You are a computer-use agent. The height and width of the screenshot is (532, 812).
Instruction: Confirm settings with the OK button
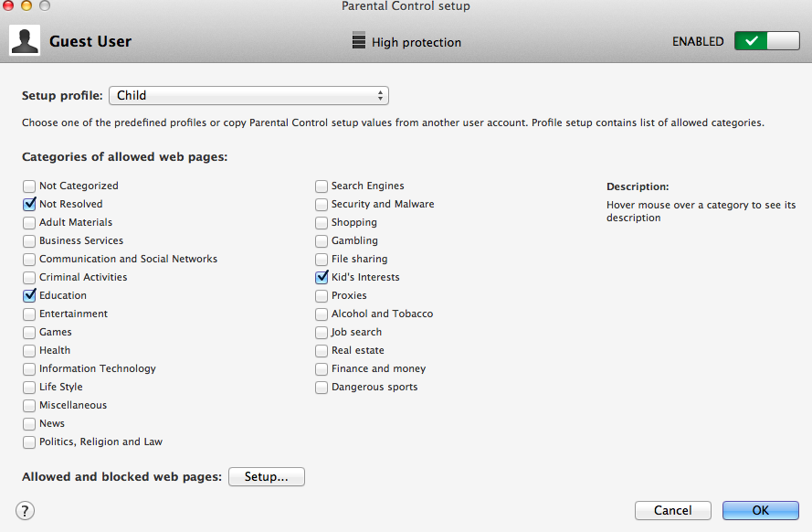coord(761,510)
